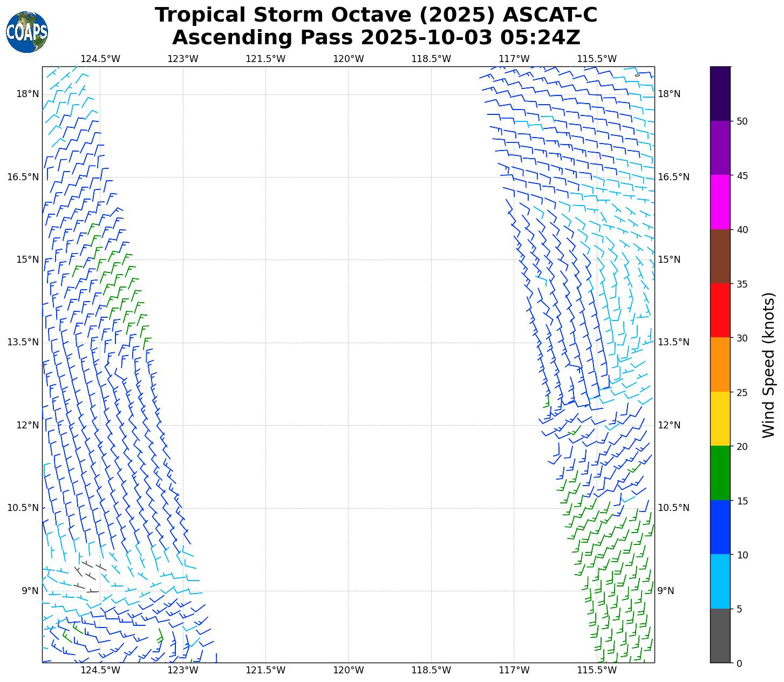
Task: Pick the cyan 5–10 knot colorbar segment
Action: click(720, 581)
